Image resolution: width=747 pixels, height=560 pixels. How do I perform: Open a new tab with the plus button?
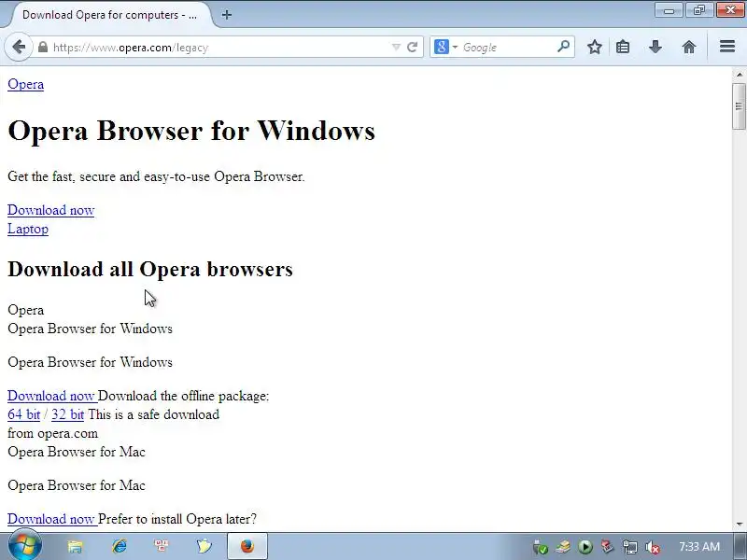point(227,15)
